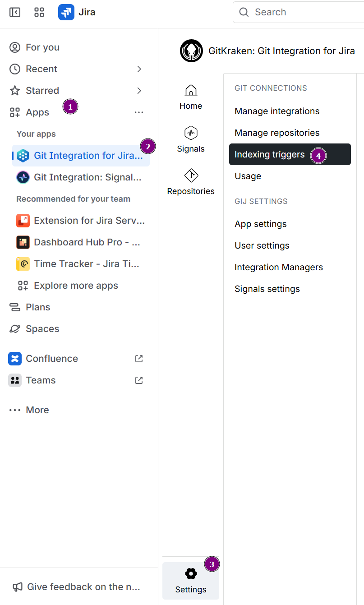The image size is (364, 605).
Task: Open the Repositories diamond icon
Action: coord(191,175)
